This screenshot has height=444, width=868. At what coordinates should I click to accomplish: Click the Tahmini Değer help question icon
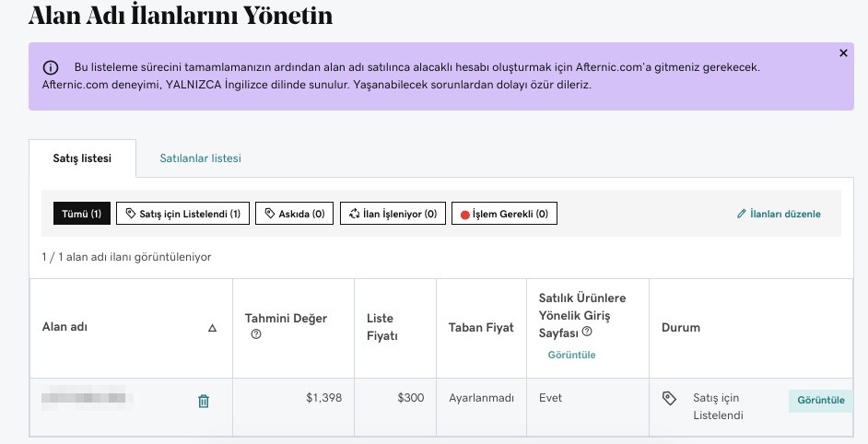coord(256,334)
